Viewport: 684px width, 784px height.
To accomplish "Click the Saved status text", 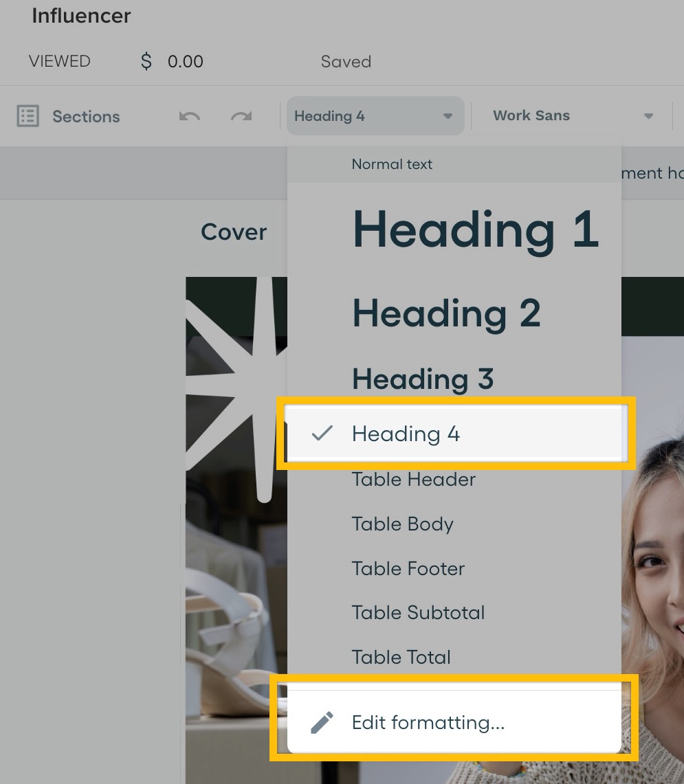I will (x=346, y=62).
